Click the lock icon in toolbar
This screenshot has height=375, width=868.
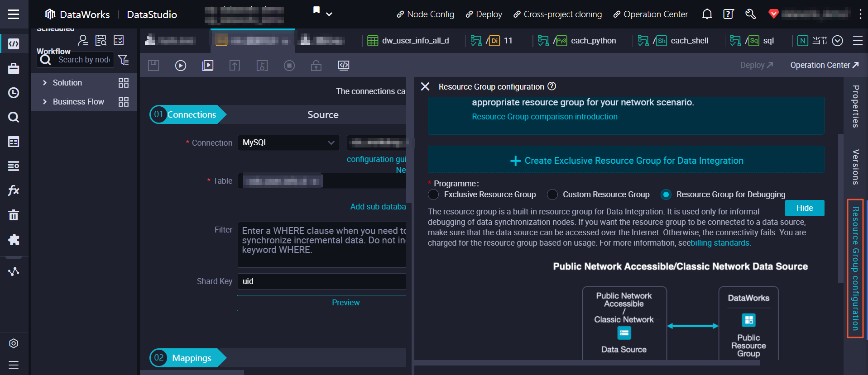pos(316,66)
